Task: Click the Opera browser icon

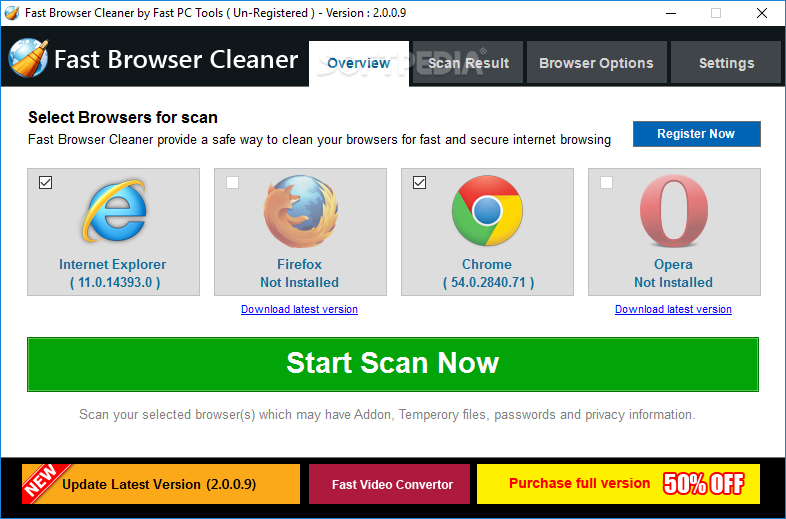Action: click(x=674, y=211)
